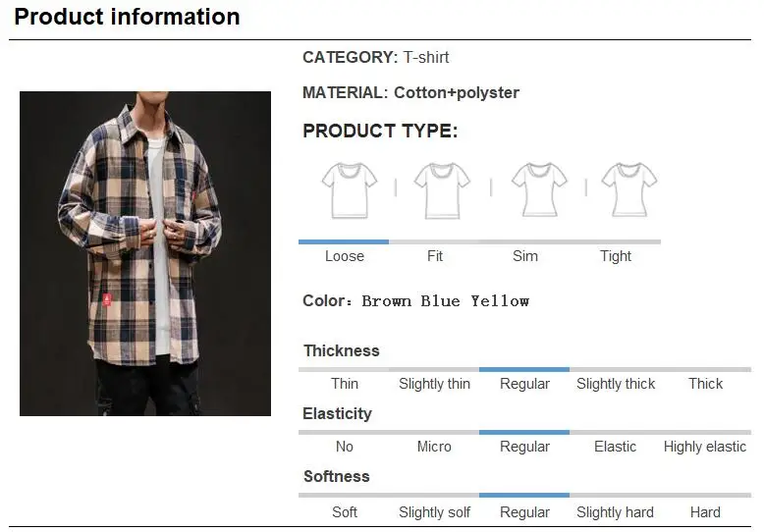The image size is (764, 532).
Task: Click the Regular segment on Thickness bar
Action: click(524, 370)
